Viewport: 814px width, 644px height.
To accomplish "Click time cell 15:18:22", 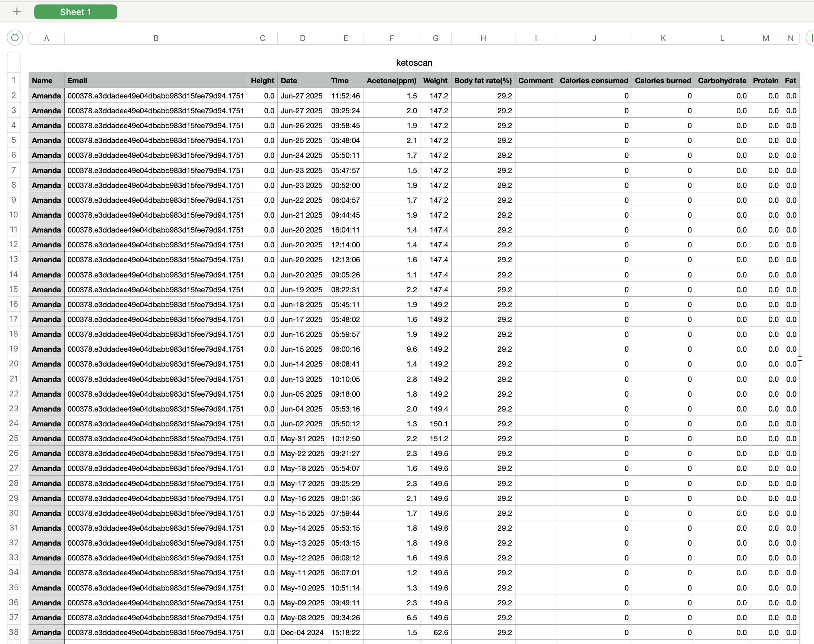I will (346, 632).
